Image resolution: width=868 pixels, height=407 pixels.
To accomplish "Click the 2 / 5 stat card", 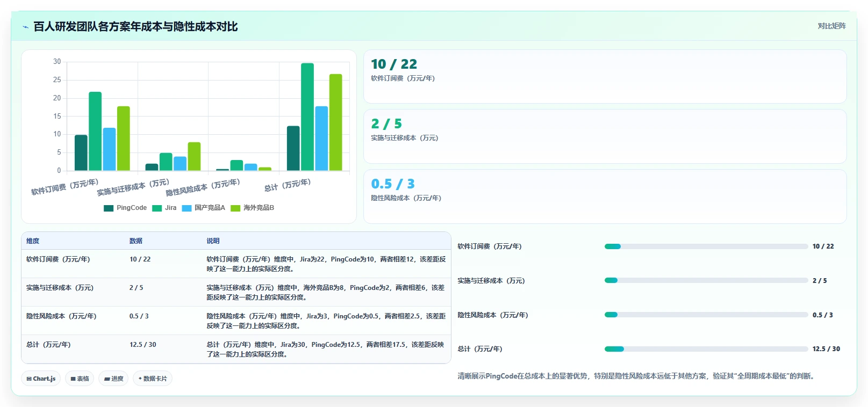I will [x=605, y=136].
